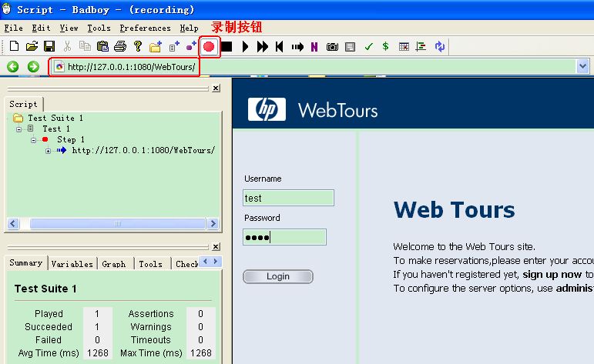Click the blue refresh arrows icon
This screenshot has height=364, width=594.
439,46
